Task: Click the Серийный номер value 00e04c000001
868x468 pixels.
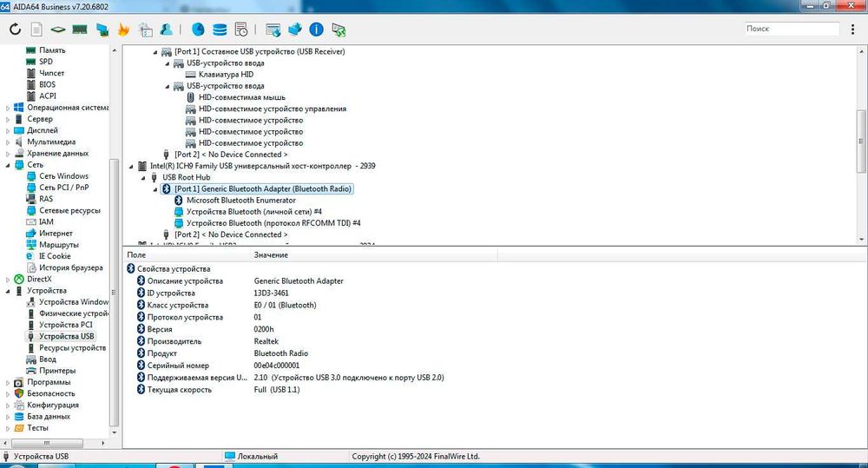Action: 277,366
